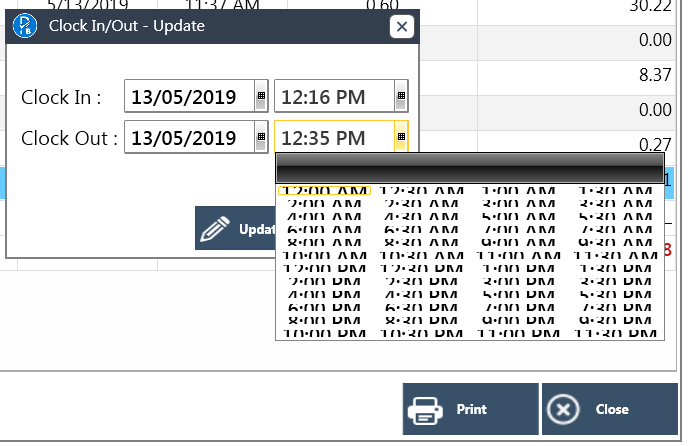The image size is (688, 446).
Task: Choose 11:30 AM in time list
Action: pos(613,255)
